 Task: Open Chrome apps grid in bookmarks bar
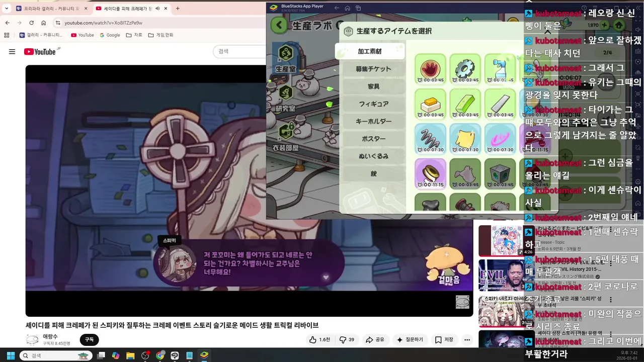point(7,35)
